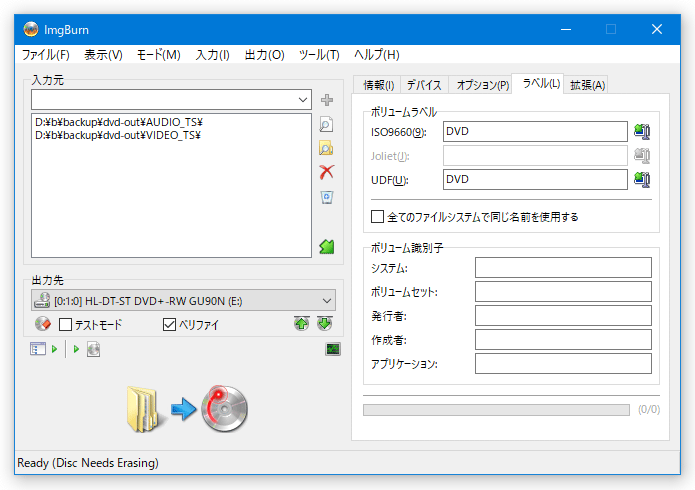This screenshot has height=490, width=695.
Task: Click the ボリュームセット identifier field
Action: pos(563,291)
